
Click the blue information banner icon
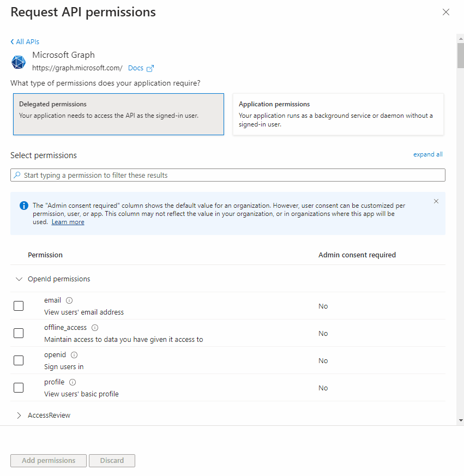pos(24,206)
